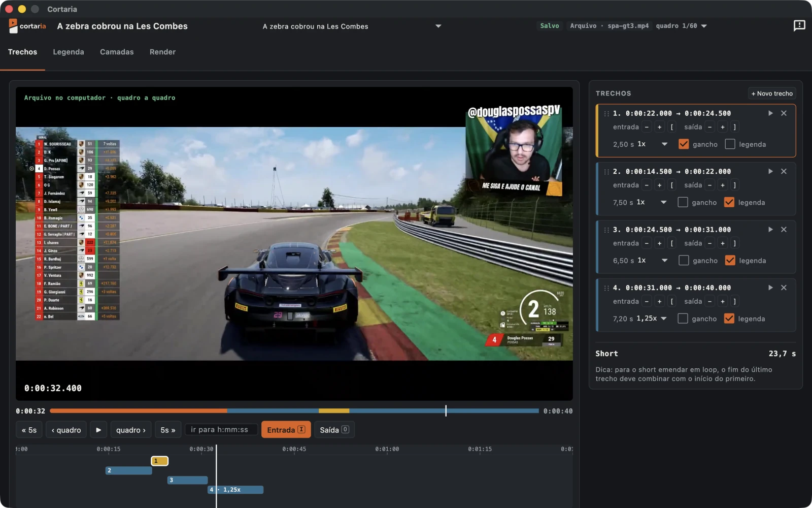Decrease trecho 2 saída with minus

click(x=709, y=185)
